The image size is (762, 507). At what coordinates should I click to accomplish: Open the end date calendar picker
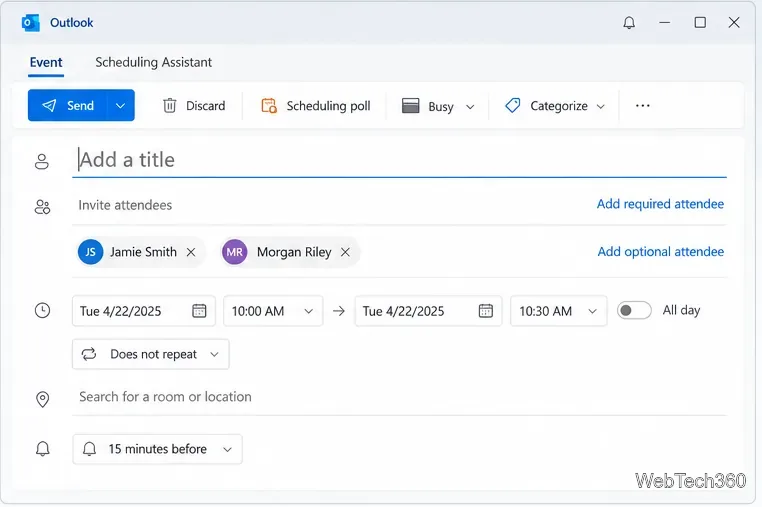(485, 311)
